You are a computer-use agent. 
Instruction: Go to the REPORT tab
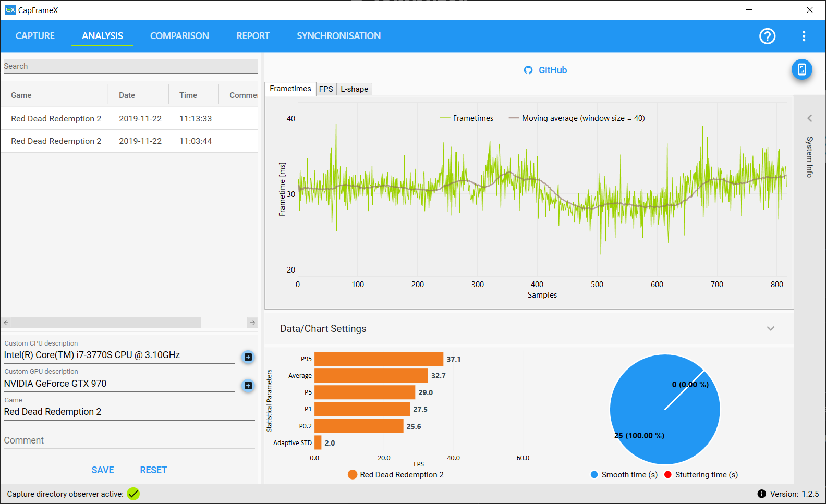[253, 36]
